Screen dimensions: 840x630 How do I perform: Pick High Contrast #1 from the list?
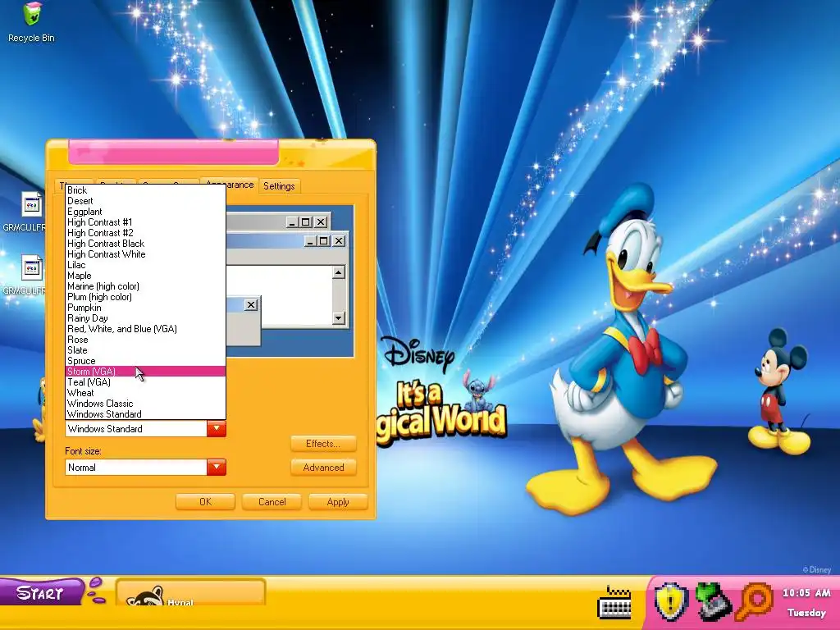tap(145, 222)
